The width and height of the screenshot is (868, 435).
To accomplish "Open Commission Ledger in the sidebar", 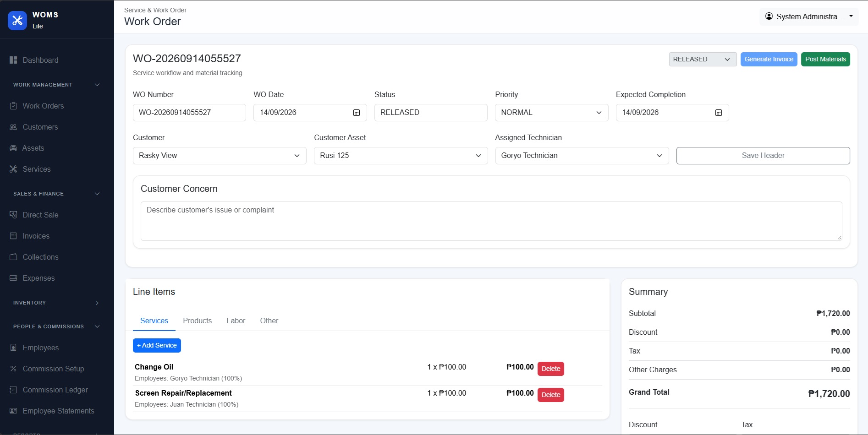I will [x=55, y=390].
